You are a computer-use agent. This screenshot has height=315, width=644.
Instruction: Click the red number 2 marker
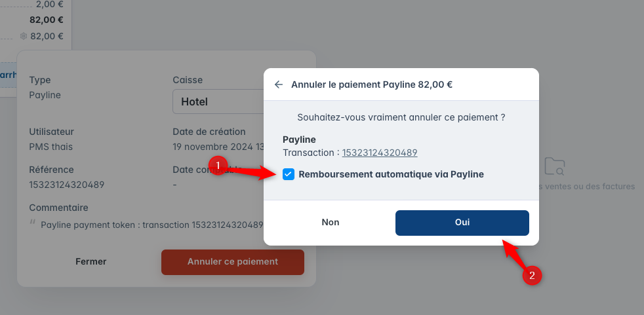(532, 276)
